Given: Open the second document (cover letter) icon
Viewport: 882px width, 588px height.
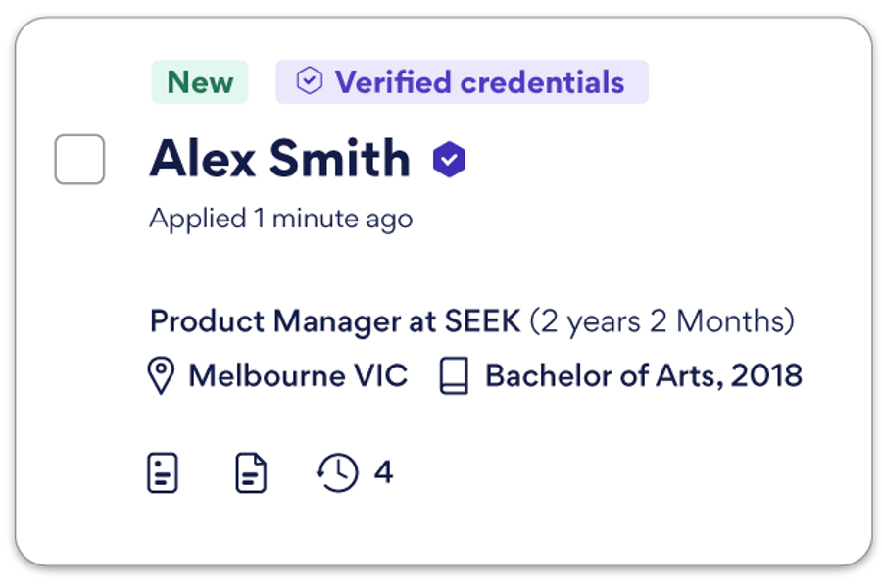Looking at the screenshot, I should click(x=251, y=473).
